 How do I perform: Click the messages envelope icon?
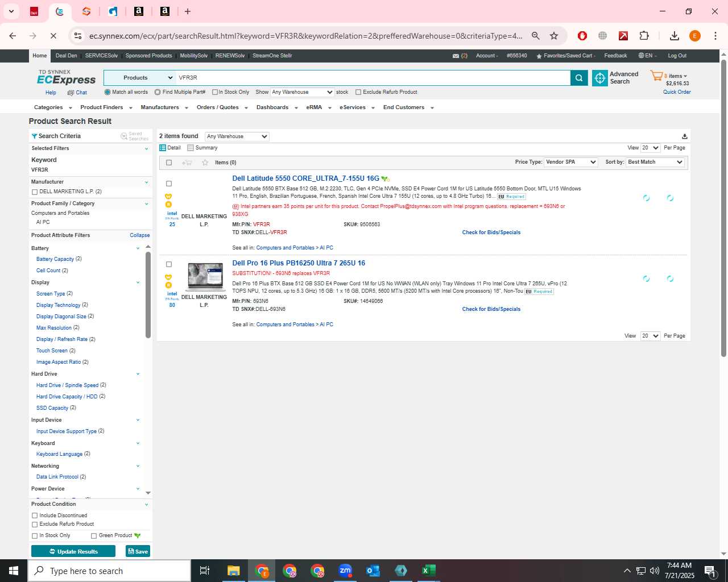point(456,56)
